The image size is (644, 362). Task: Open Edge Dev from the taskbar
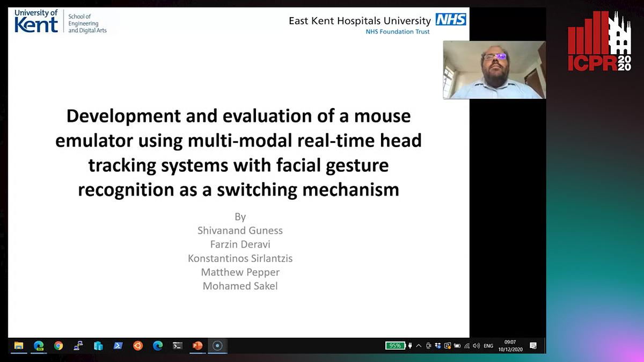point(39,346)
